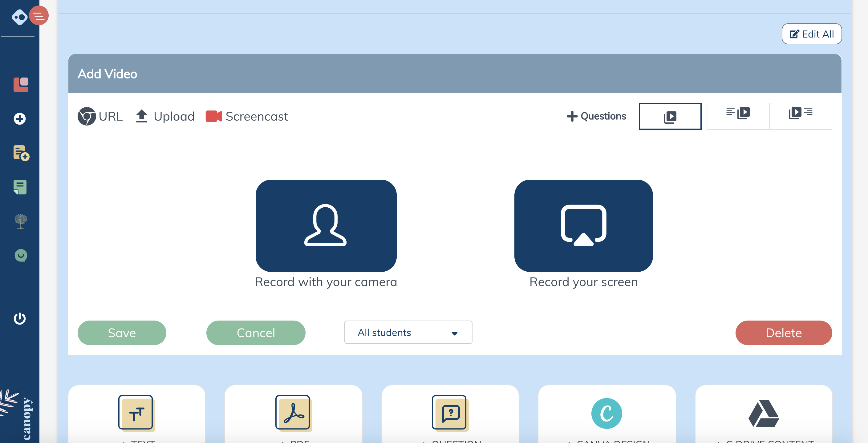This screenshot has width=868, height=443.
Task: Add a PDF content block
Action: coord(294,414)
